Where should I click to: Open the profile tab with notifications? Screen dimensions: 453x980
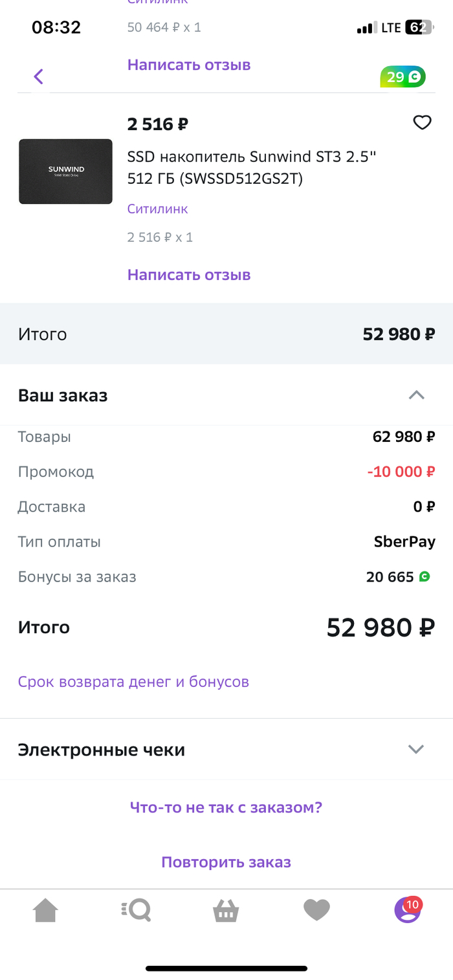coord(407,910)
